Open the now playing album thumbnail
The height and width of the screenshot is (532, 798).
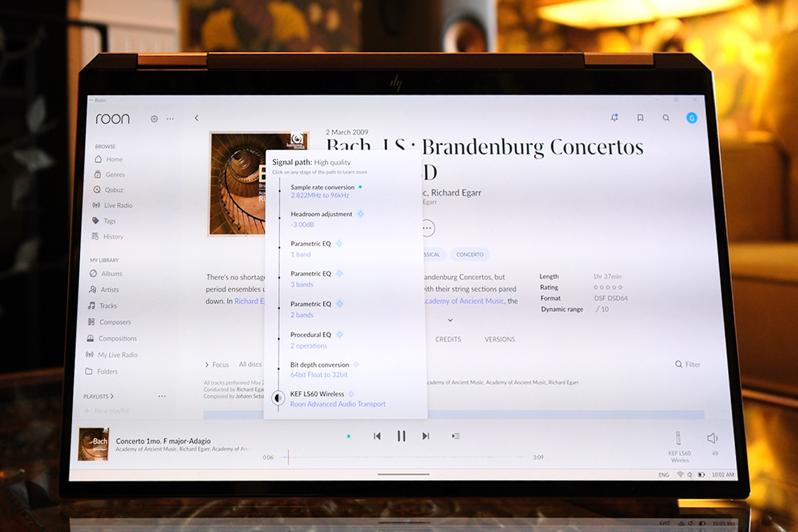click(93, 444)
